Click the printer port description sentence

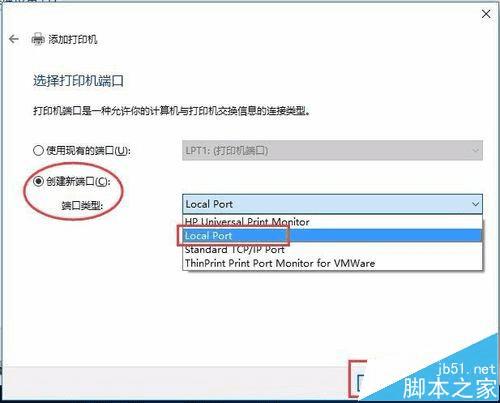coord(172,111)
